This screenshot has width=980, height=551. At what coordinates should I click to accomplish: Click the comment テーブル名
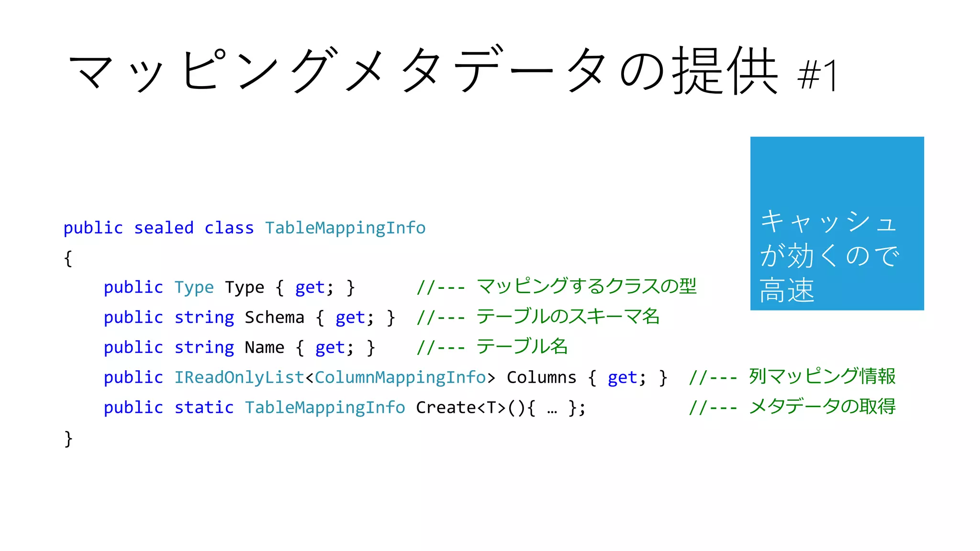(x=522, y=346)
